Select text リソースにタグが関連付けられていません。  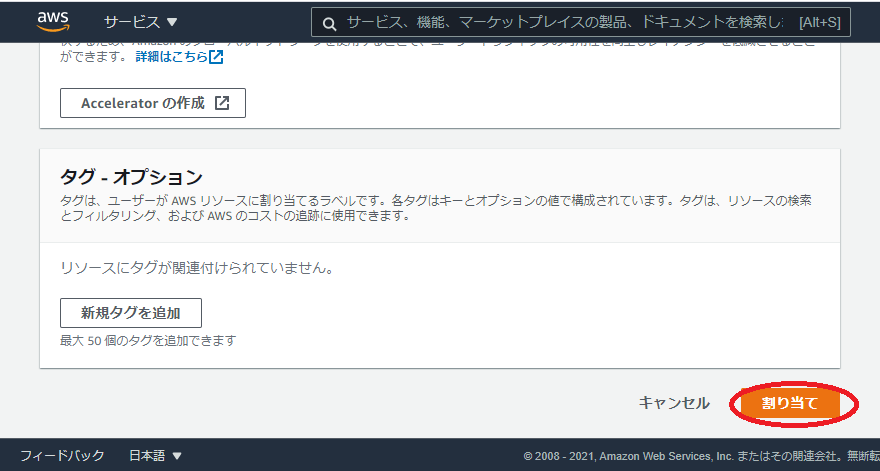click(197, 268)
